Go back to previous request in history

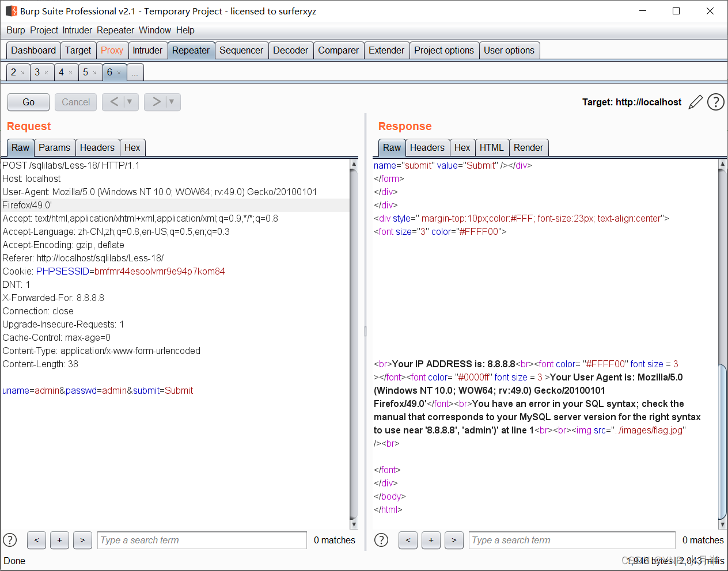114,102
